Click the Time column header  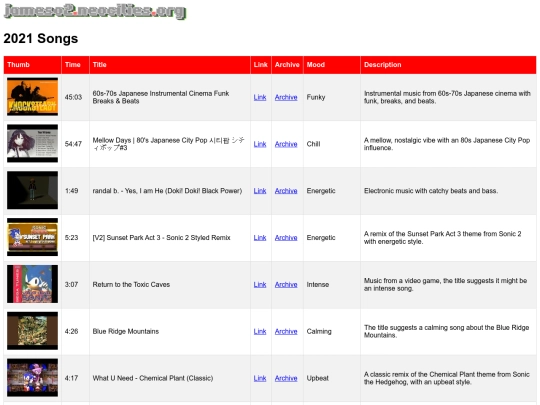[x=75, y=65]
